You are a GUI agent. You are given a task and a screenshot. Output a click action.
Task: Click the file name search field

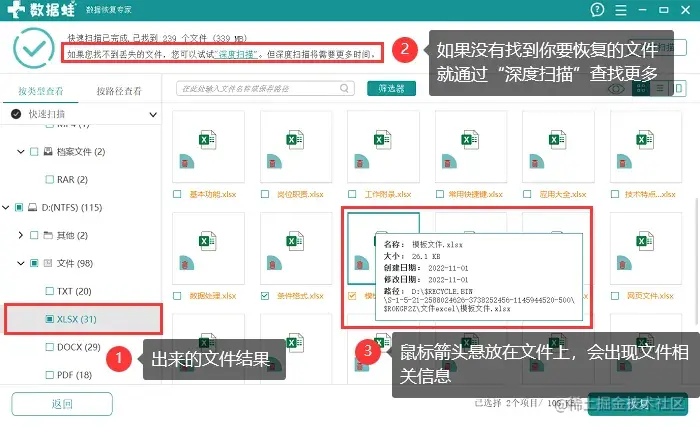coord(265,88)
